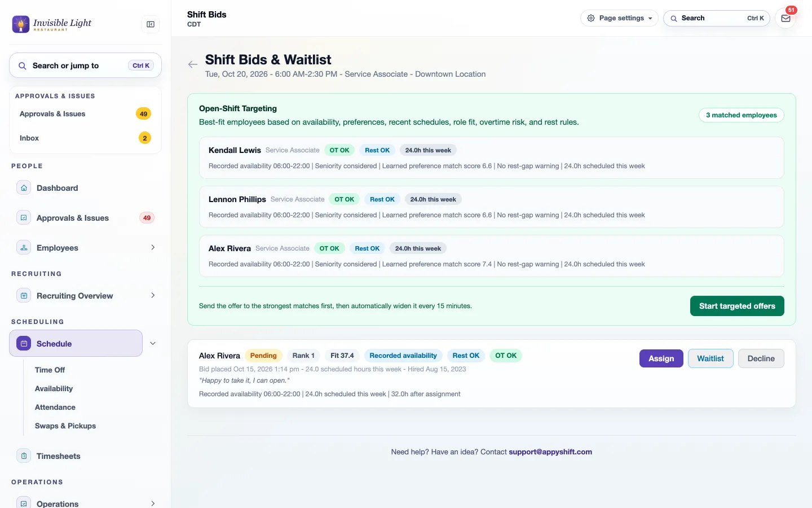Open Swaps & Pickups under Schedule

65,426
